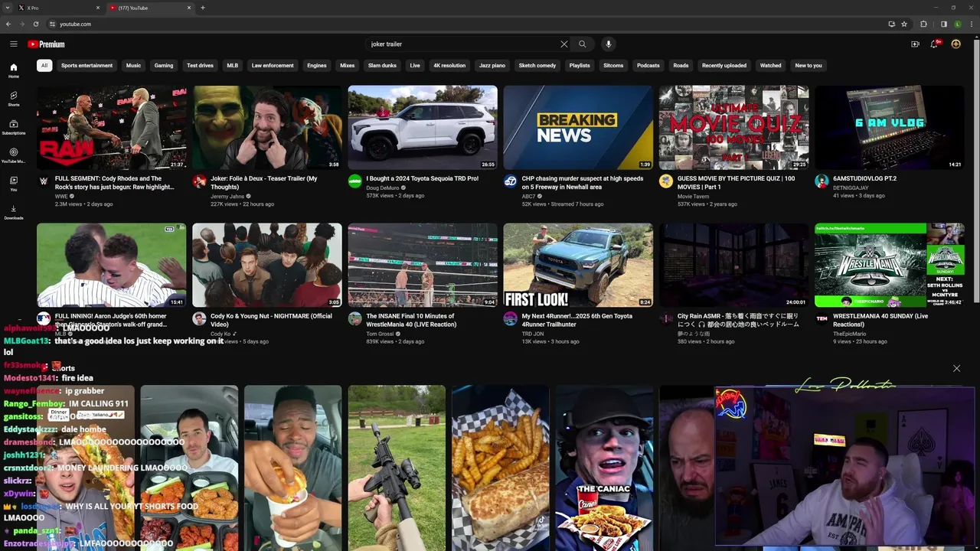This screenshot has height=551, width=980.
Task: Click the magnifier search button
Action: click(x=582, y=44)
